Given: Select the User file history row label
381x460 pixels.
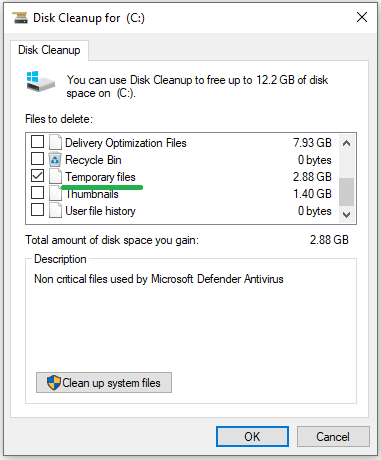Looking at the screenshot, I should point(100,211).
